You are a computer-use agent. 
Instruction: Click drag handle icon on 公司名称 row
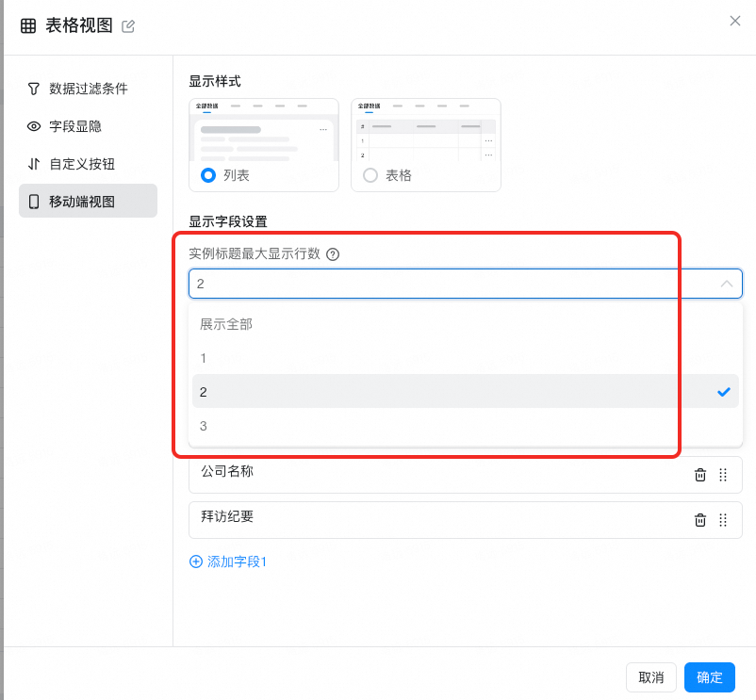coord(723,475)
